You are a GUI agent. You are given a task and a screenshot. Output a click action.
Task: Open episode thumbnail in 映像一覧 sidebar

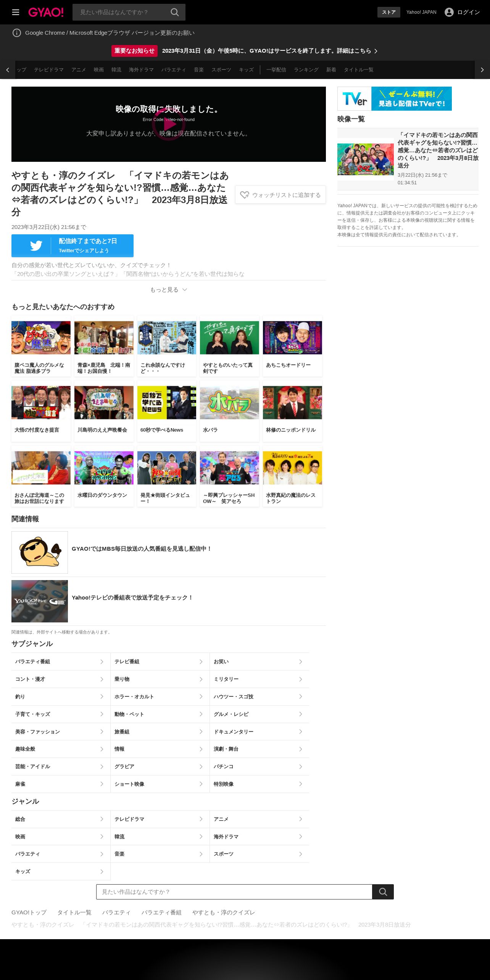(x=366, y=159)
